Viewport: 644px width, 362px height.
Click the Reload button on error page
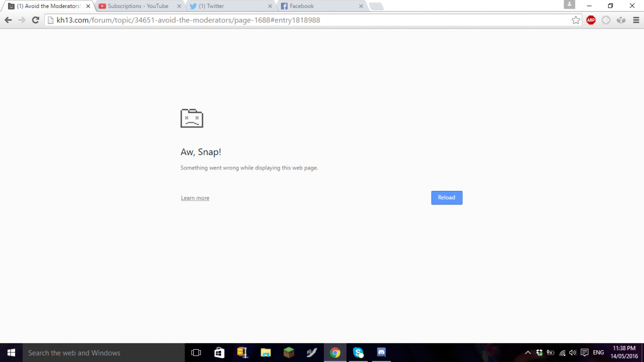[447, 198]
